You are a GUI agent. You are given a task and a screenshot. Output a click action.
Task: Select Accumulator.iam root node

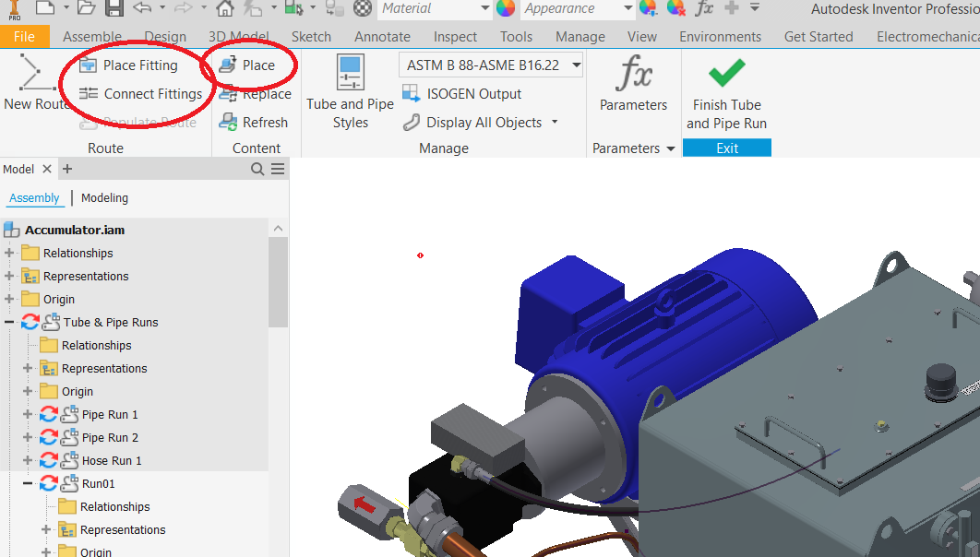pyautogui.click(x=75, y=230)
